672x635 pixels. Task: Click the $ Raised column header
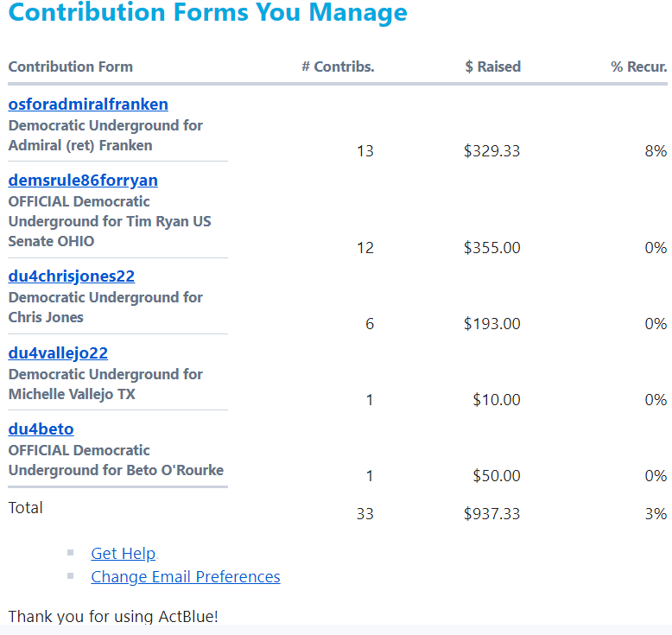pyautogui.click(x=492, y=67)
